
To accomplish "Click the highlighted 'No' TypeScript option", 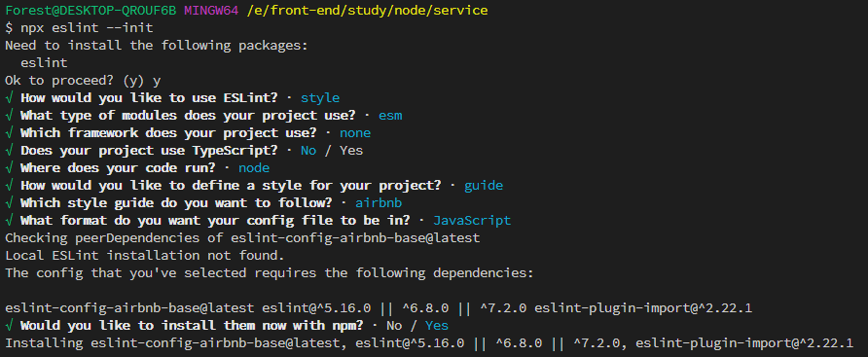I will pos(308,151).
